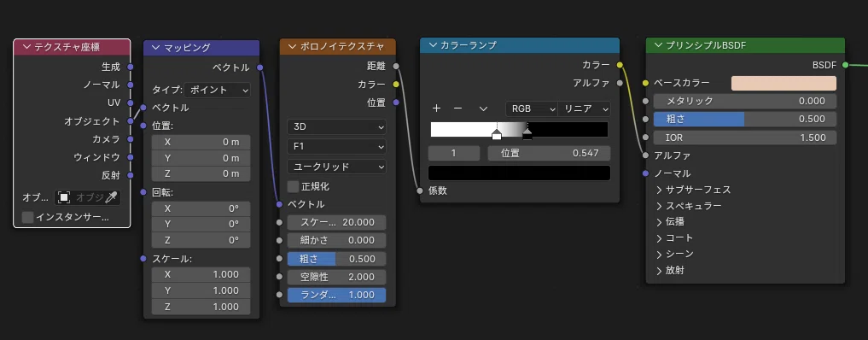Click the スケール Z 1.000 field
The height and width of the screenshot is (340, 868).
[x=201, y=307]
